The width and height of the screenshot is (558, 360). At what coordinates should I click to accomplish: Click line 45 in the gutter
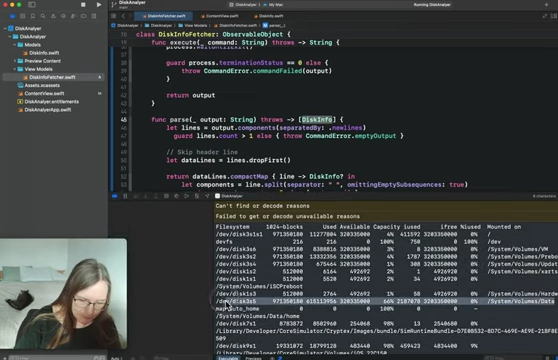(x=123, y=120)
